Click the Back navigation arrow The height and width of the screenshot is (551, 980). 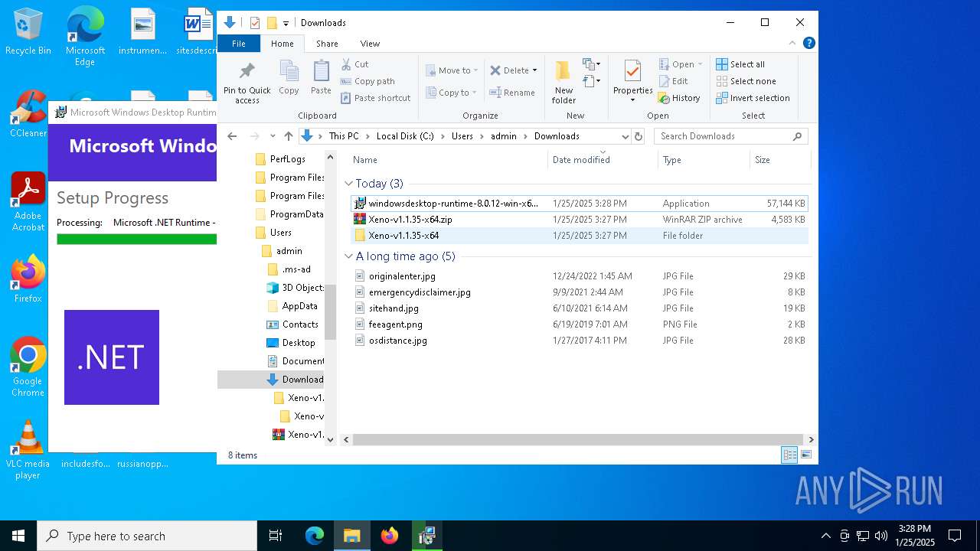tap(232, 136)
